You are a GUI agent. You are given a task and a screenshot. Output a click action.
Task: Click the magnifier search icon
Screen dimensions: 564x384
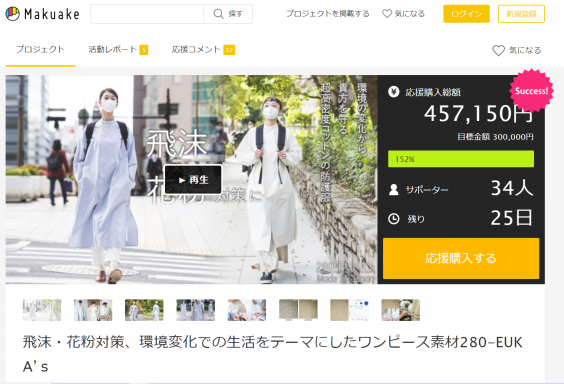click(x=218, y=14)
